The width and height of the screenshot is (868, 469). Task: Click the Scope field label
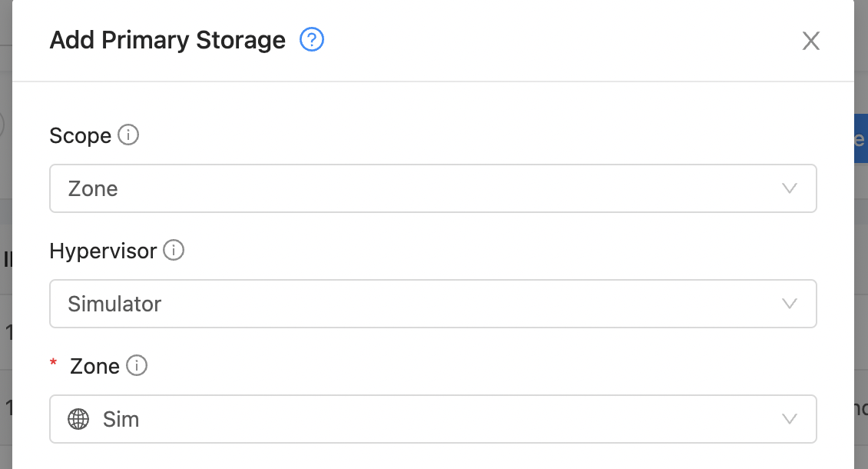tap(80, 135)
